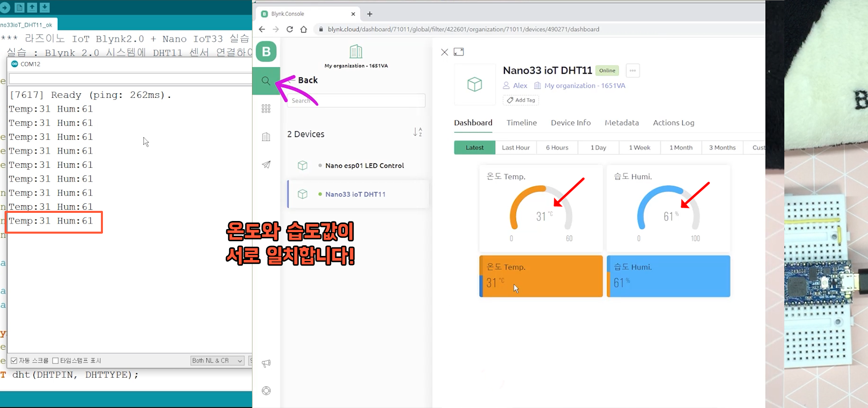Select the 1 Month time range

(681, 147)
